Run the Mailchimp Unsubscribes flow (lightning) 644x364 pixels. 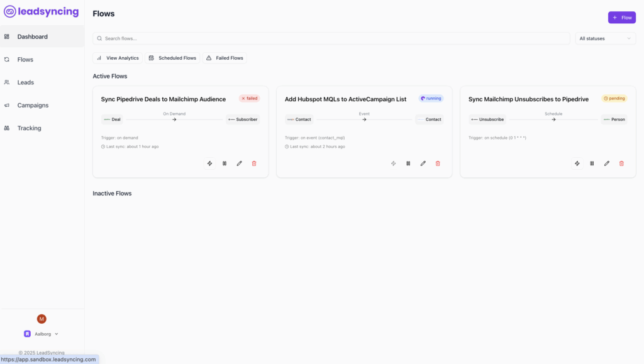[577, 163]
